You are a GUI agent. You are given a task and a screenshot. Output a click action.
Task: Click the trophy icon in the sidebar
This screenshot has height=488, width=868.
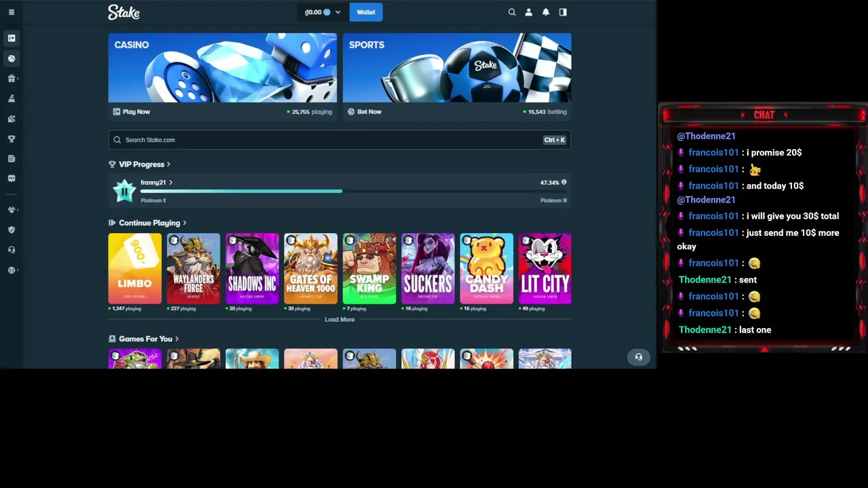[x=12, y=138]
